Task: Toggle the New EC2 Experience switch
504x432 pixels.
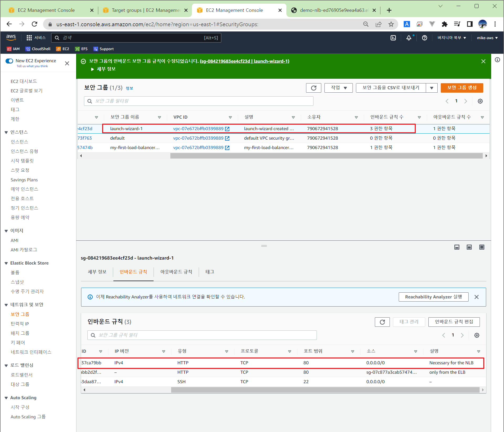Action: (x=9, y=61)
